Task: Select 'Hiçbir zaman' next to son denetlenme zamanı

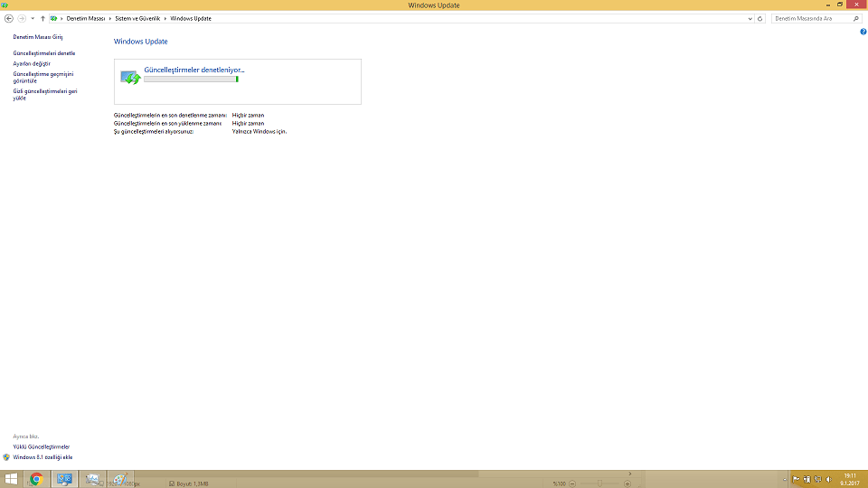Action: click(248, 116)
